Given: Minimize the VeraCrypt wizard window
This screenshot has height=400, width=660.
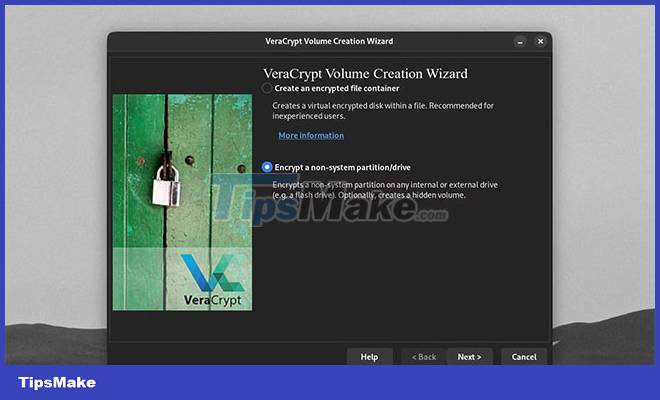Looking at the screenshot, I should 520,42.
